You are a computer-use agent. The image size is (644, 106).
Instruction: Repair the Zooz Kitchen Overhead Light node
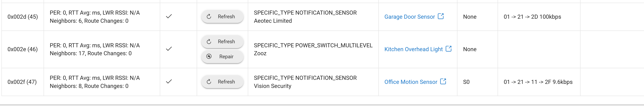[x=222, y=57]
